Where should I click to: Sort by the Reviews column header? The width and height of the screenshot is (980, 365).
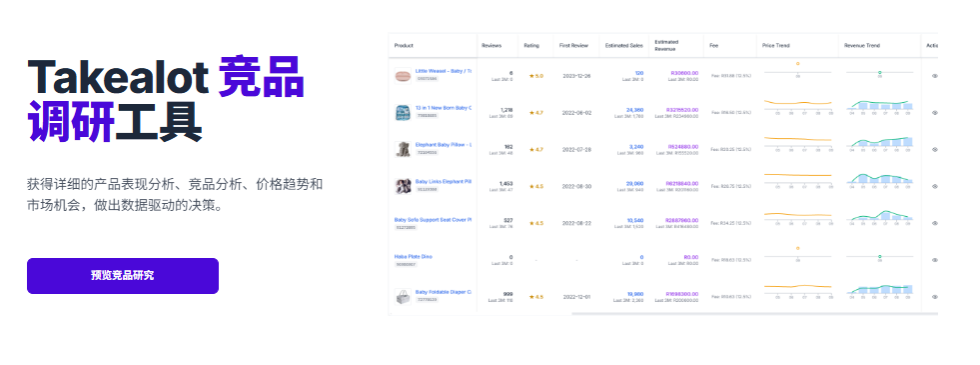(x=491, y=45)
